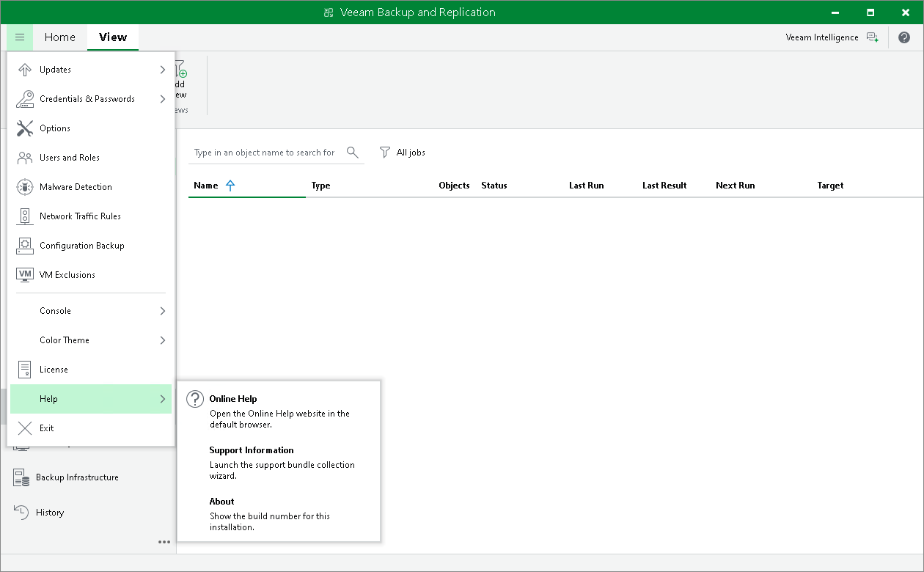The width and height of the screenshot is (924, 572).
Task: Click the Name column sort arrow
Action: 230,186
